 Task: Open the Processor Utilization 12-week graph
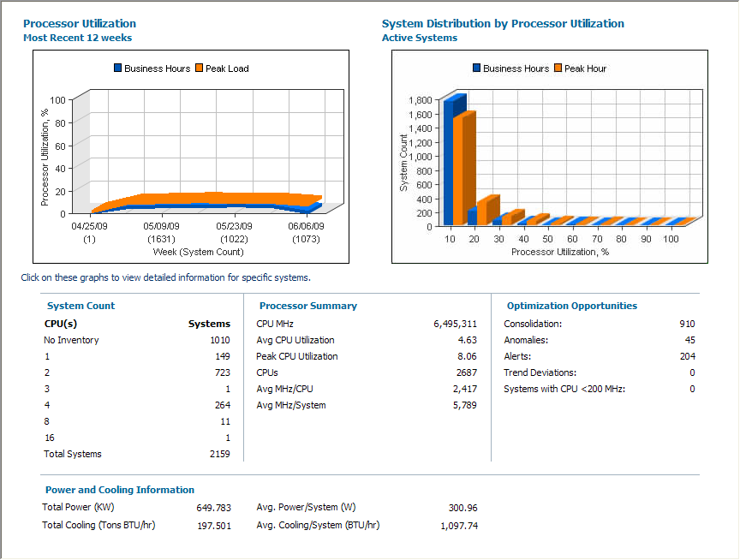point(191,157)
